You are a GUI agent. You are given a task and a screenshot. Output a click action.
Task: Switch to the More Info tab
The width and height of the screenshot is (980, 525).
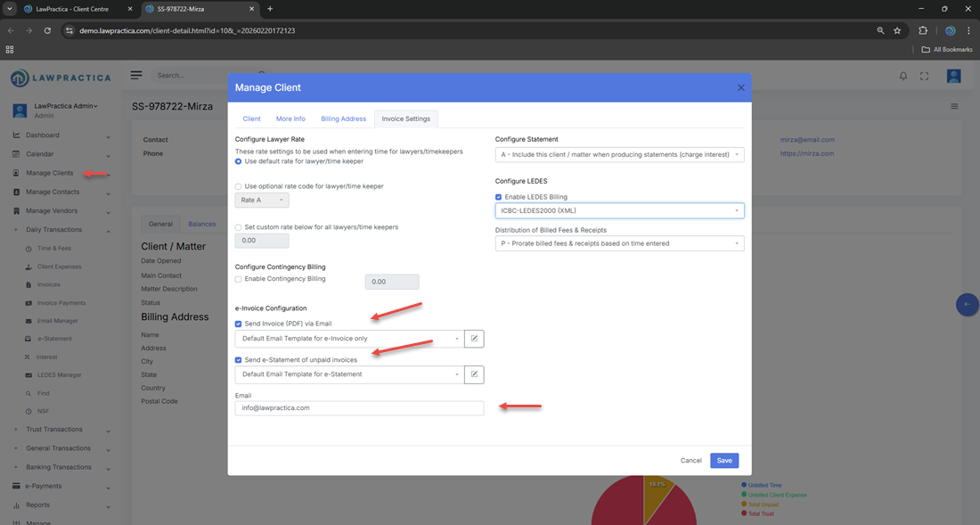tap(290, 119)
